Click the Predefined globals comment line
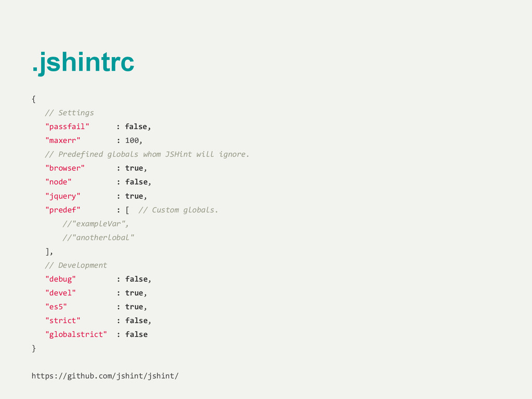532x399 pixels. pyautogui.click(x=147, y=154)
